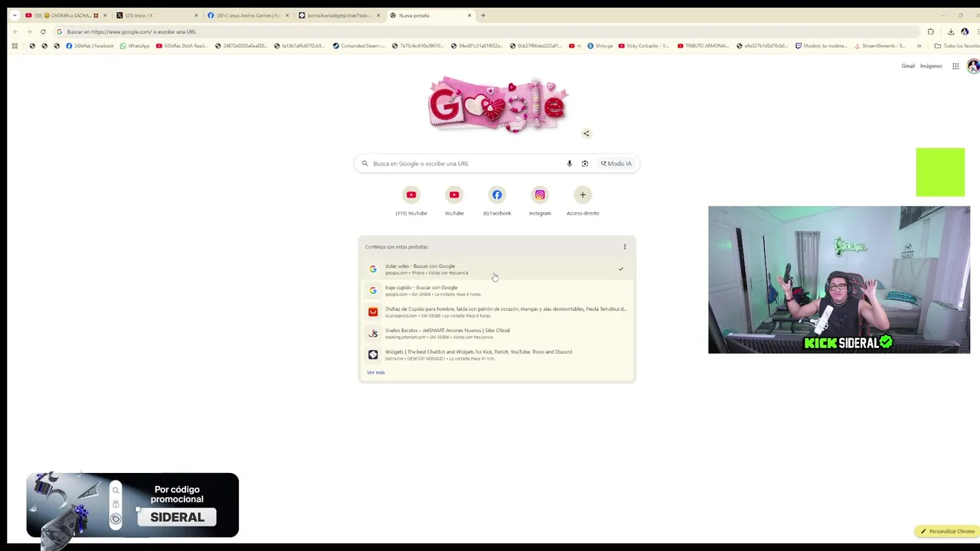This screenshot has width=980, height=551.
Task: Open the second YouTube shortcut tile
Action: [454, 201]
